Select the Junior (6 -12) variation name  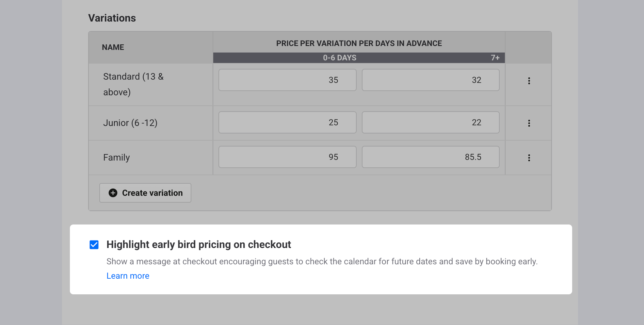point(130,123)
